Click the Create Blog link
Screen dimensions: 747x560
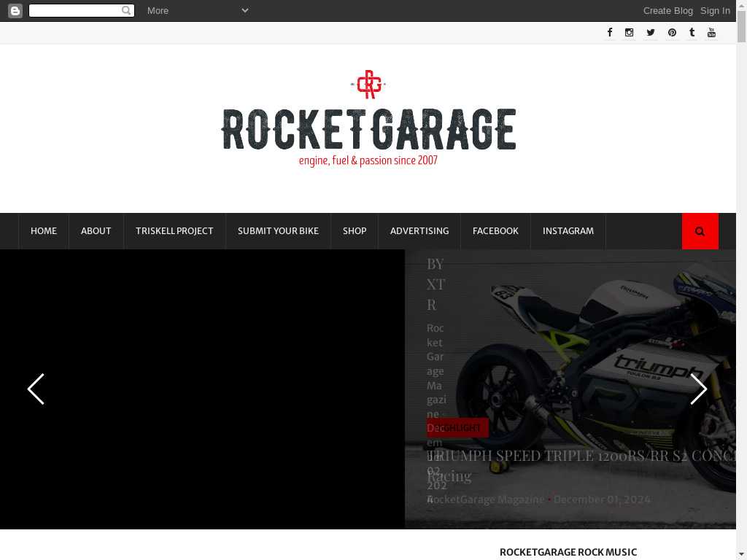[x=668, y=10]
